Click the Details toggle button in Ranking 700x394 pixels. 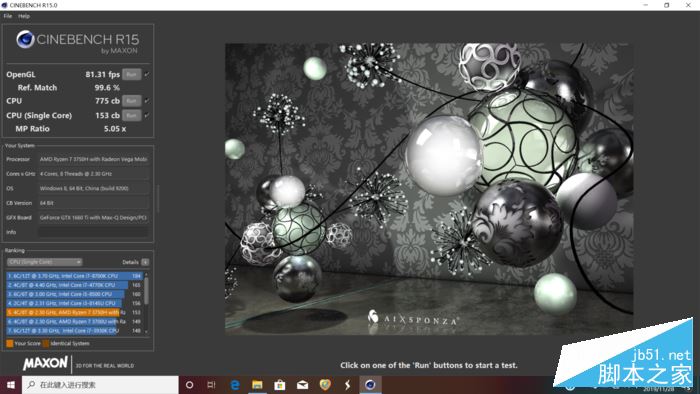tap(145, 262)
